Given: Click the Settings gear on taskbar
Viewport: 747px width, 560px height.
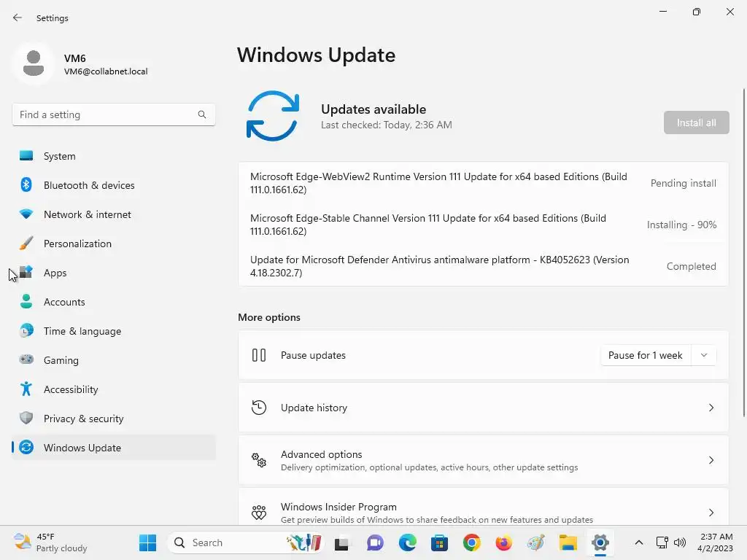Looking at the screenshot, I should tap(600, 542).
